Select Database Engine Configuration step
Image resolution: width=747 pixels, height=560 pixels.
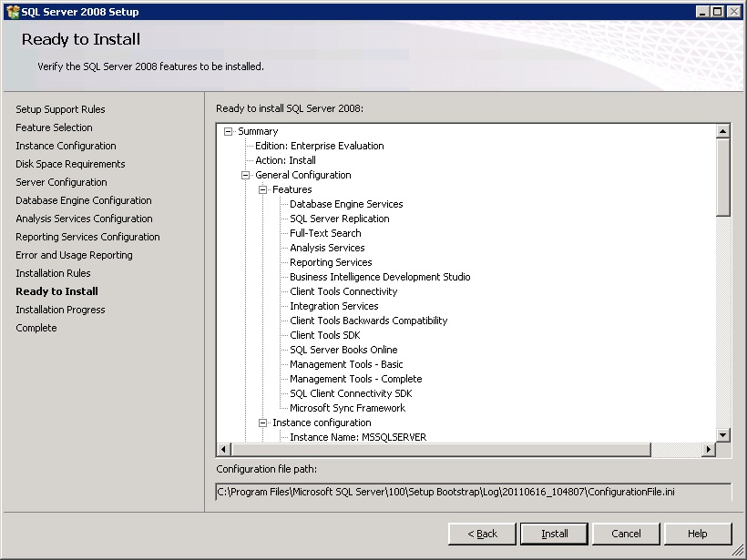pyautogui.click(x=84, y=200)
